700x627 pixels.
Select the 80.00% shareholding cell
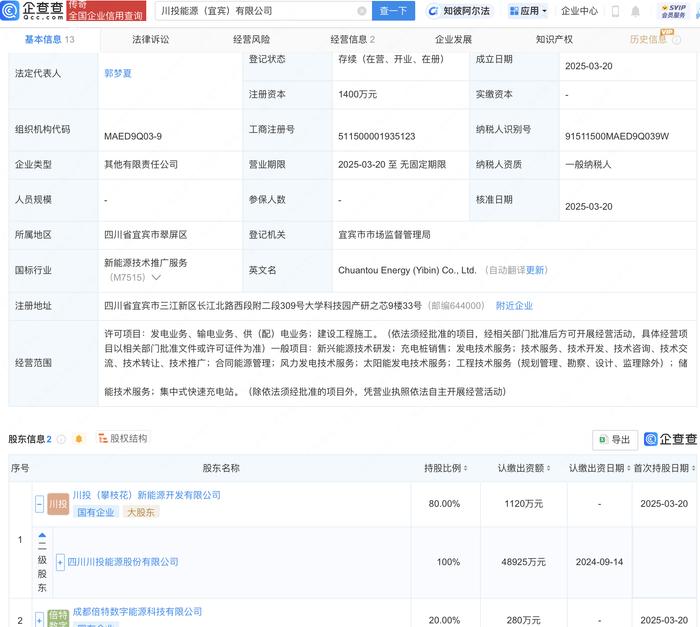[444, 504]
